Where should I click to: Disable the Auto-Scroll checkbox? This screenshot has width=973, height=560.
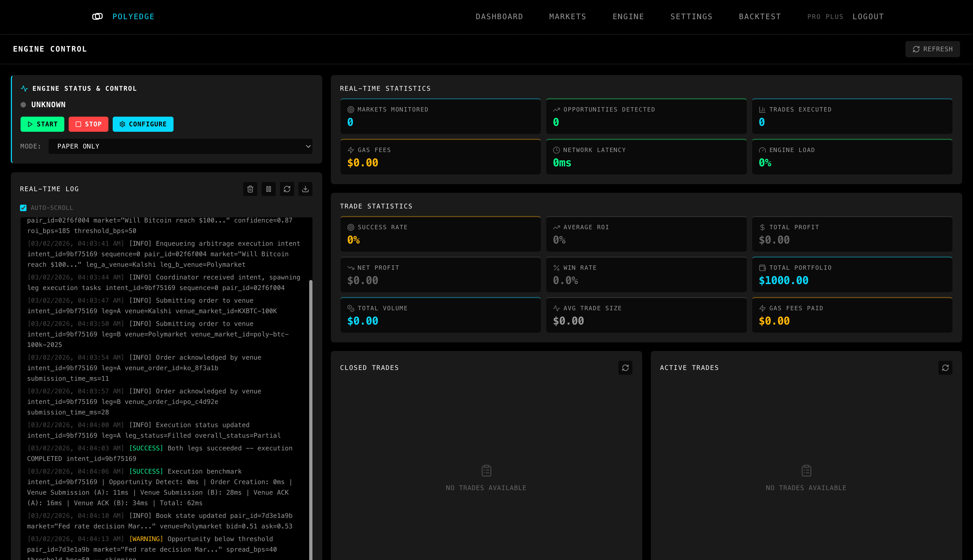(24, 208)
